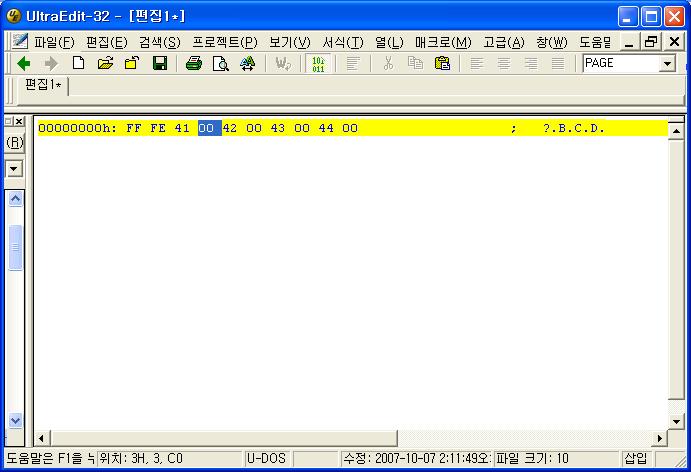Screen dimensions: 691x472
Task: Close file using the yellow folder icon
Action: coord(132,63)
